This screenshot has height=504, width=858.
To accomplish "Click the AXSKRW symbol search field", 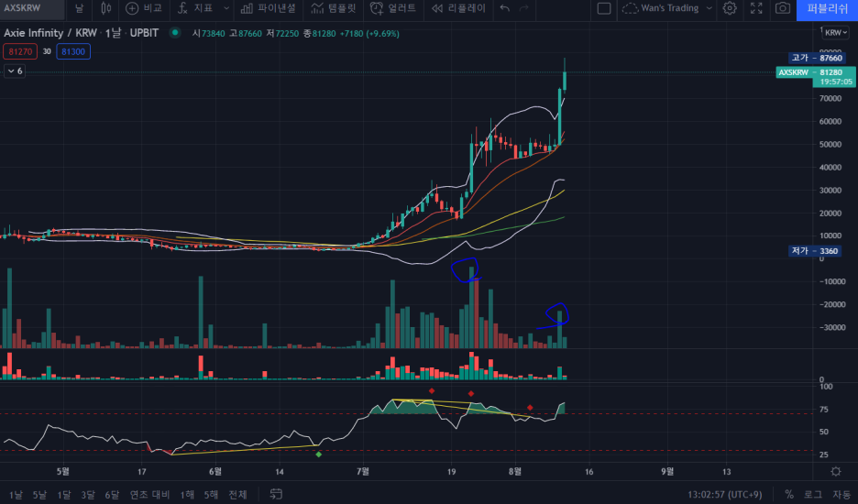I will point(30,8).
